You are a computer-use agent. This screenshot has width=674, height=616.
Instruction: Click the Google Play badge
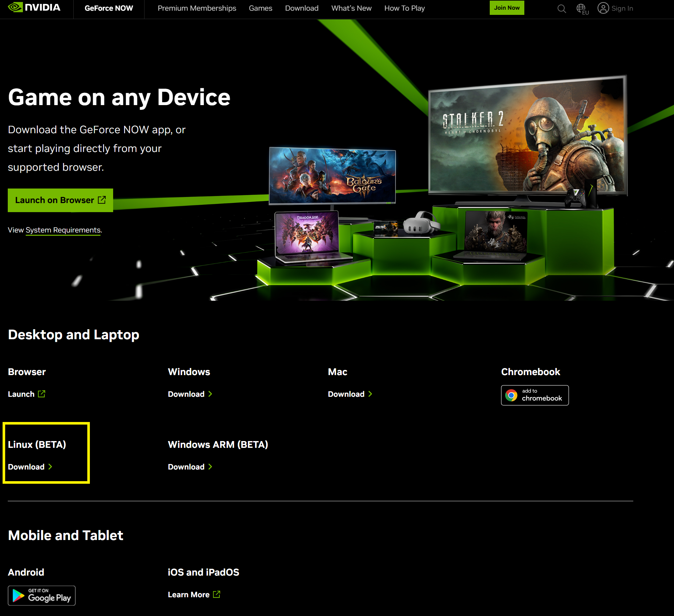(42, 595)
